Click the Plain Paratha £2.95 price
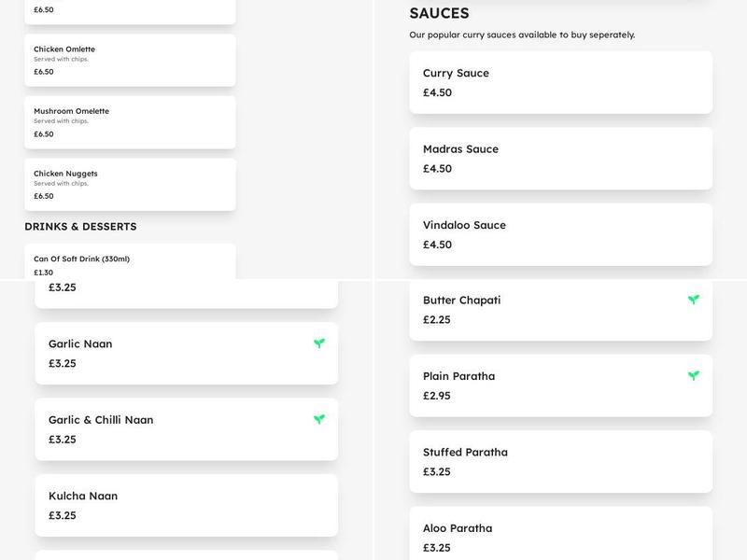 (x=437, y=396)
